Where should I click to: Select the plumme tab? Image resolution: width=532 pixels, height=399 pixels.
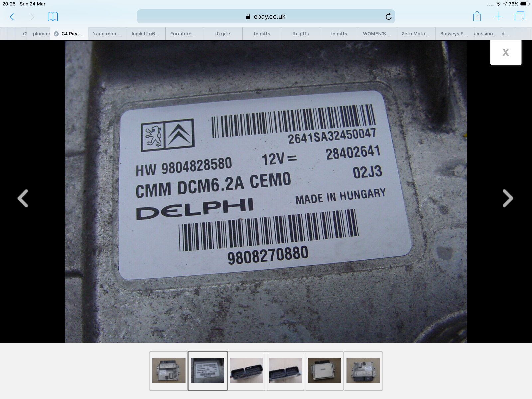[41, 34]
